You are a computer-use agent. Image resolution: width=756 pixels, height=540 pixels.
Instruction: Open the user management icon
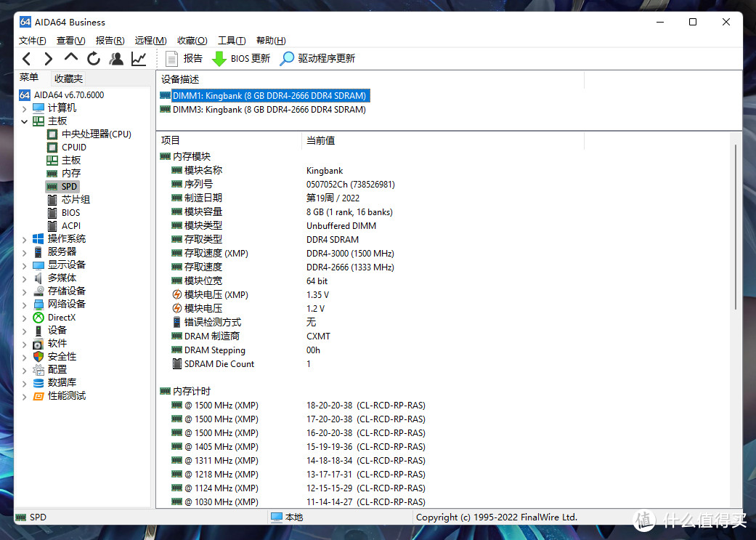[x=116, y=59]
